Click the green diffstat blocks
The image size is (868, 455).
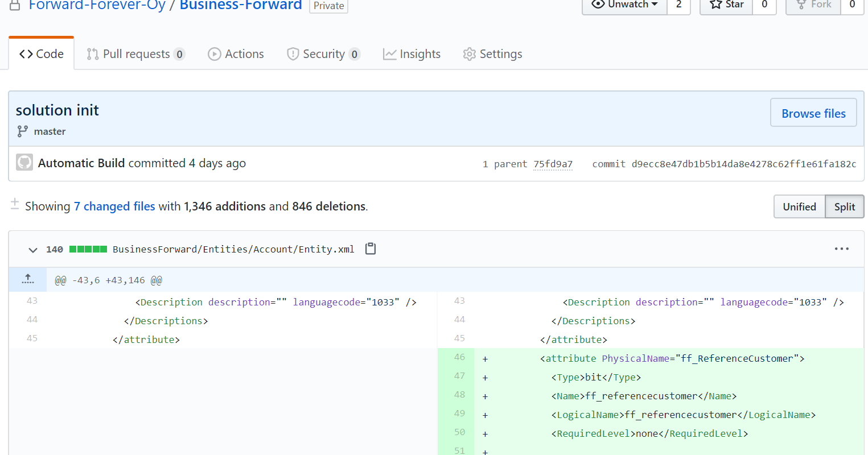click(x=88, y=249)
